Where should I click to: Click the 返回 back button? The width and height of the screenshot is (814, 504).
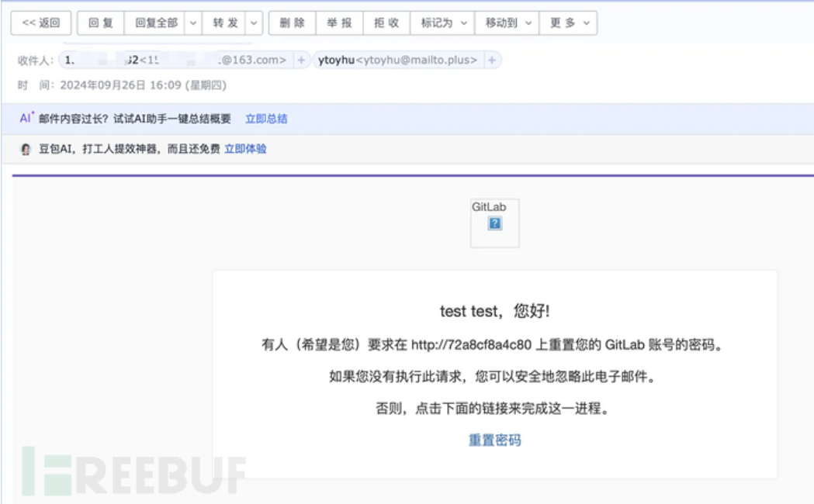pyautogui.click(x=41, y=23)
